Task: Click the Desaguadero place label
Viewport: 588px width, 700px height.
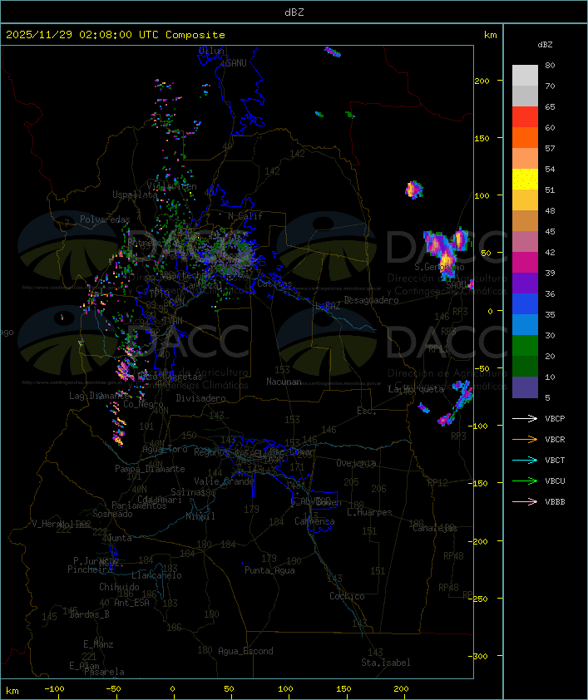Action: [x=372, y=300]
